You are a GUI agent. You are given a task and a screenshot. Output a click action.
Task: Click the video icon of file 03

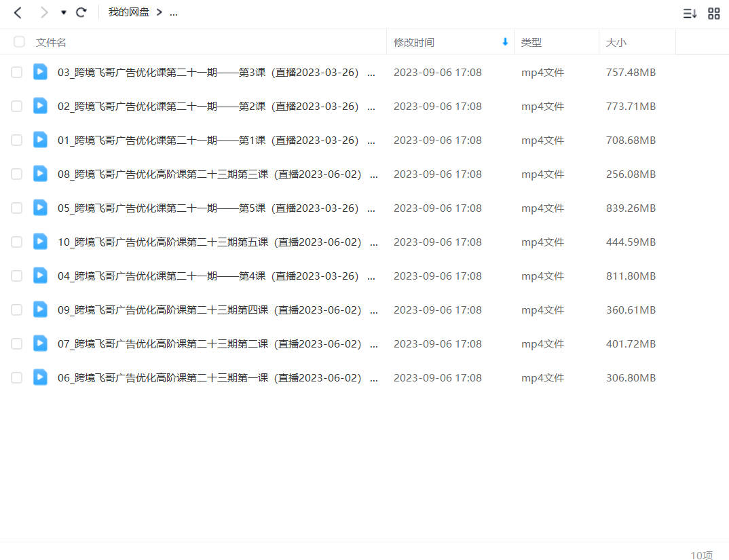40,72
